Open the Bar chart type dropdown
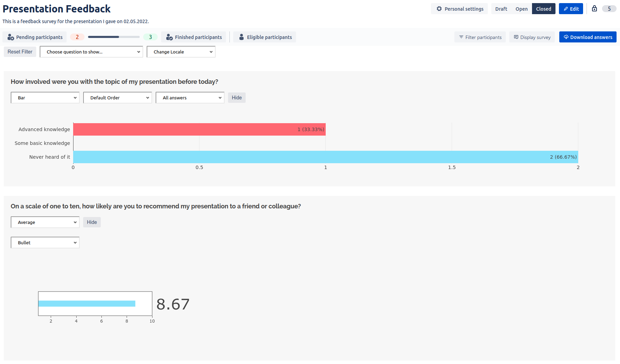Viewport: 620px width, 364px height. 45,98
